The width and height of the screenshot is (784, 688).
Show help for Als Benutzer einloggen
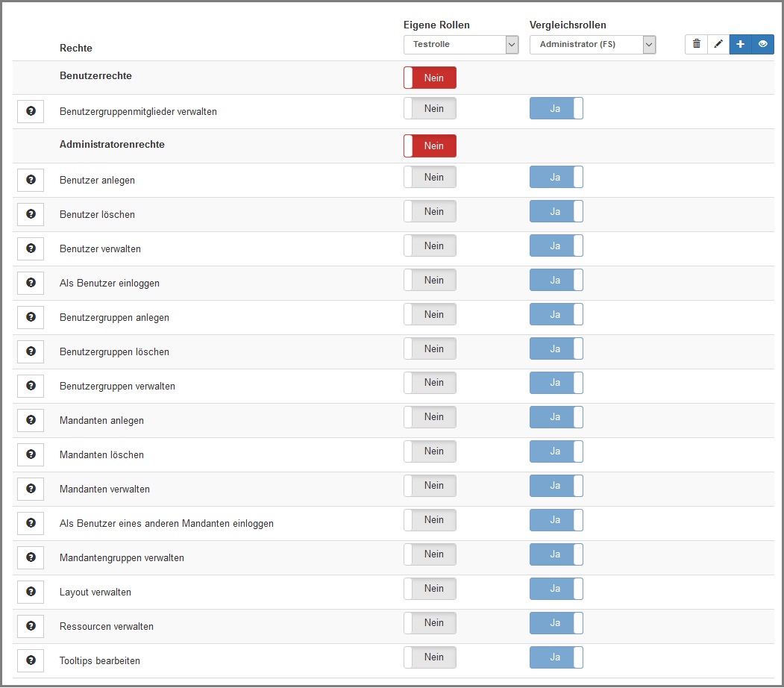[x=31, y=283]
